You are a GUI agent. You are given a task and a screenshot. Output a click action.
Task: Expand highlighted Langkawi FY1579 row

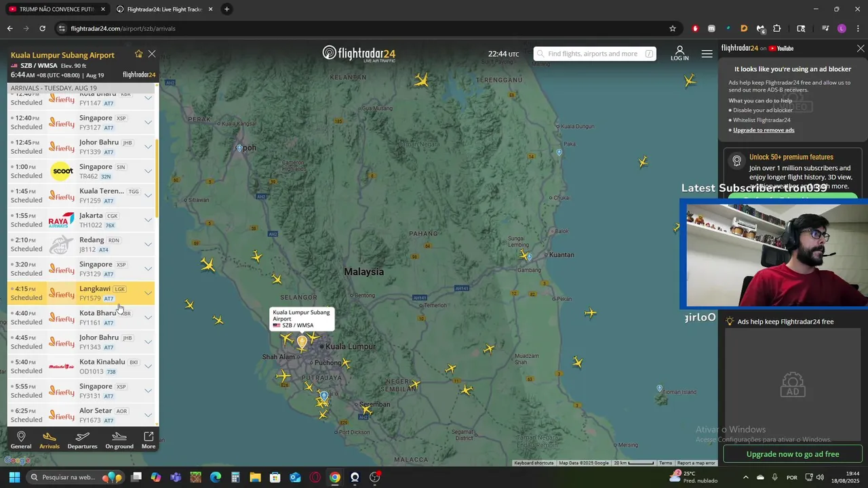point(148,293)
